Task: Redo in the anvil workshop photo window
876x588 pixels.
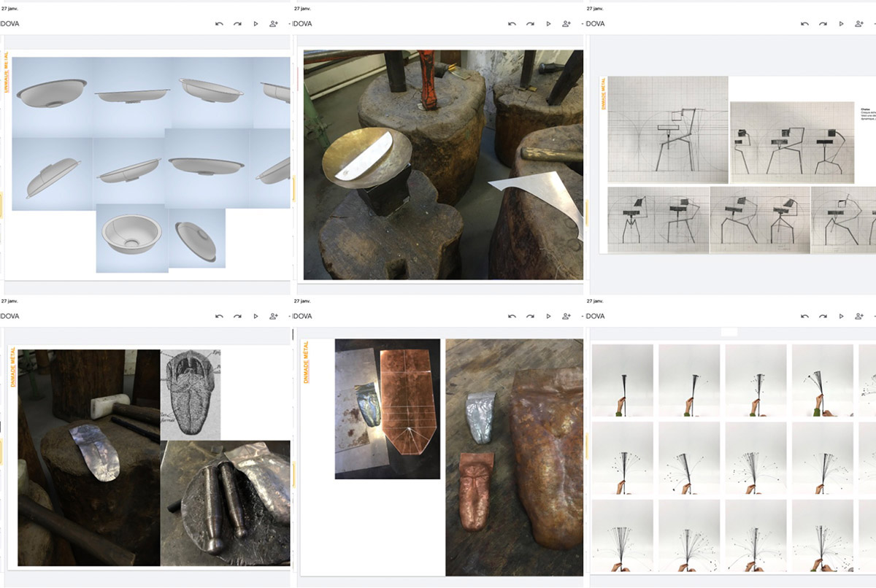Action: pyautogui.click(x=529, y=23)
